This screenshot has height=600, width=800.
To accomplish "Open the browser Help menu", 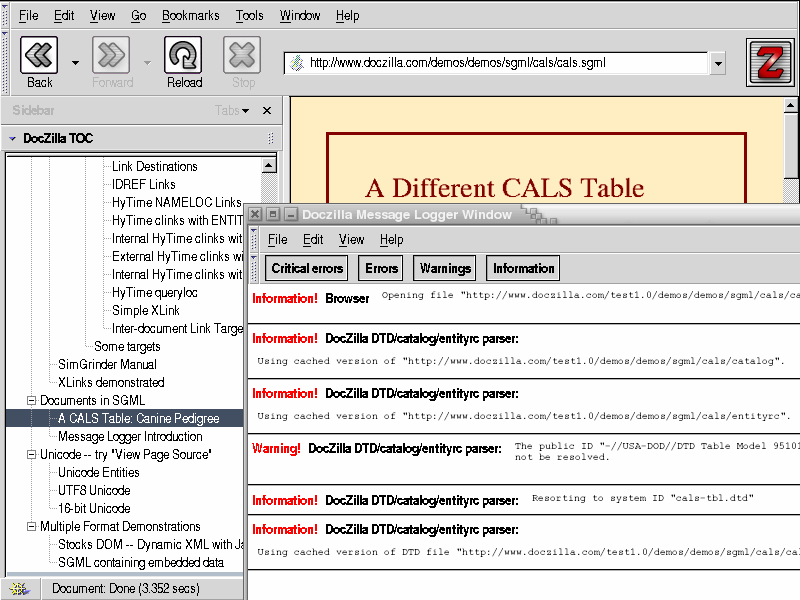I will coord(347,16).
